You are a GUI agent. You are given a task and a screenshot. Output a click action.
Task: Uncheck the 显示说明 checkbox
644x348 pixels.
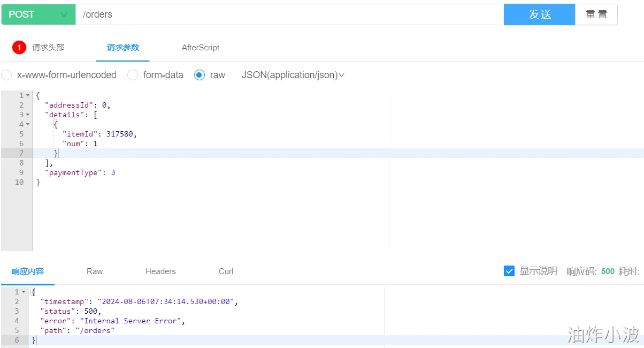pos(509,271)
